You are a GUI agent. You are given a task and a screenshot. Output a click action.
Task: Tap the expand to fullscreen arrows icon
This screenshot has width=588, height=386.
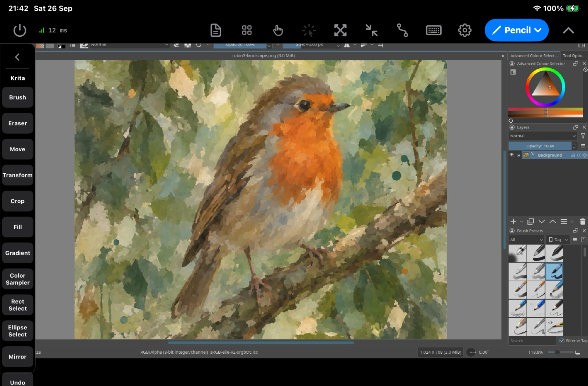click(340, 30)
